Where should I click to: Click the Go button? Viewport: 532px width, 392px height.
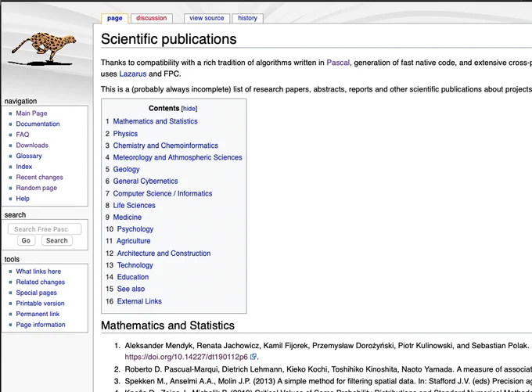tap(26, 241)
